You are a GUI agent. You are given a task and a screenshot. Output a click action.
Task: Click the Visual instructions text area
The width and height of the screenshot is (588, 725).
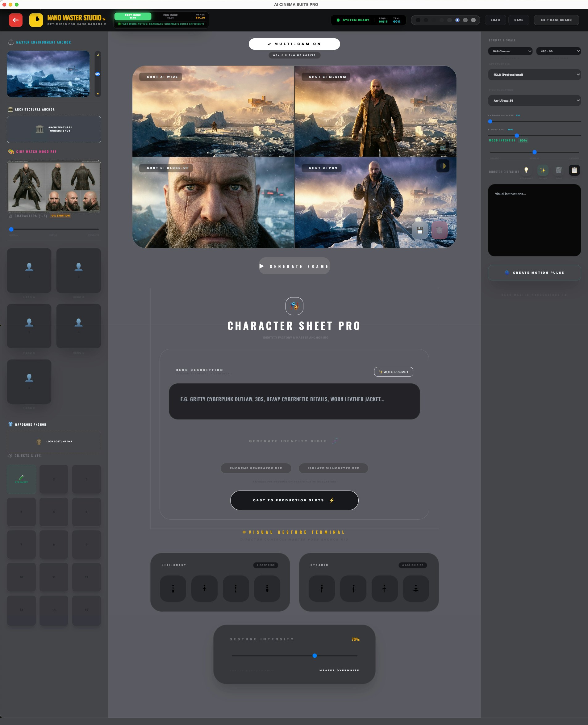[x=535, y=220]
